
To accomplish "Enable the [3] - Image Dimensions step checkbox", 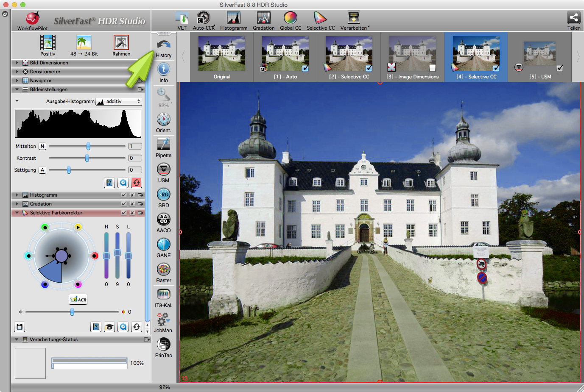I will coord(432,68).
